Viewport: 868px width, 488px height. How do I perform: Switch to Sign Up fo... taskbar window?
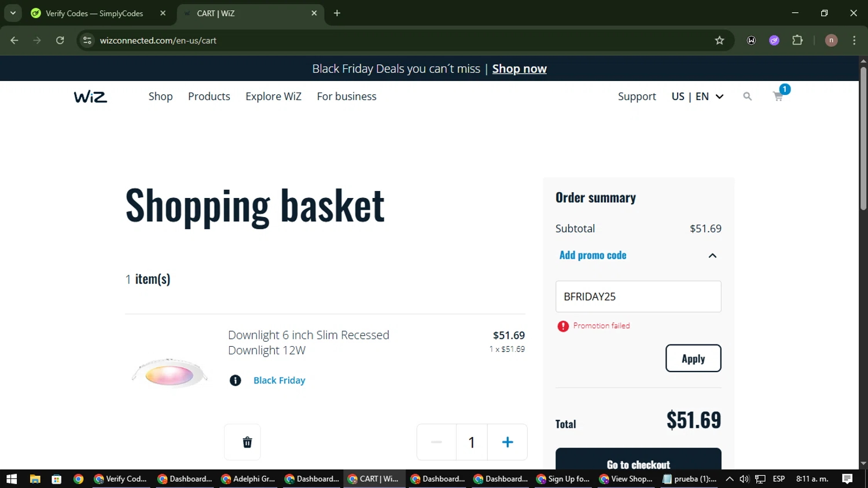click(x=563, y=479)
